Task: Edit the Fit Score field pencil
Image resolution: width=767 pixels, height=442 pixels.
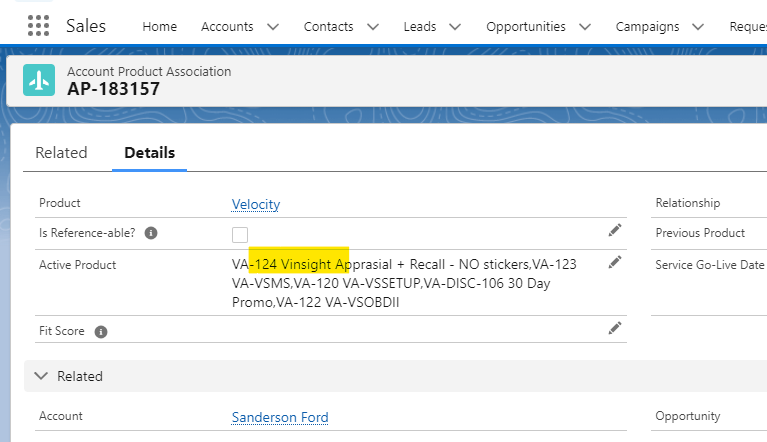Action: tap(615, 328)
